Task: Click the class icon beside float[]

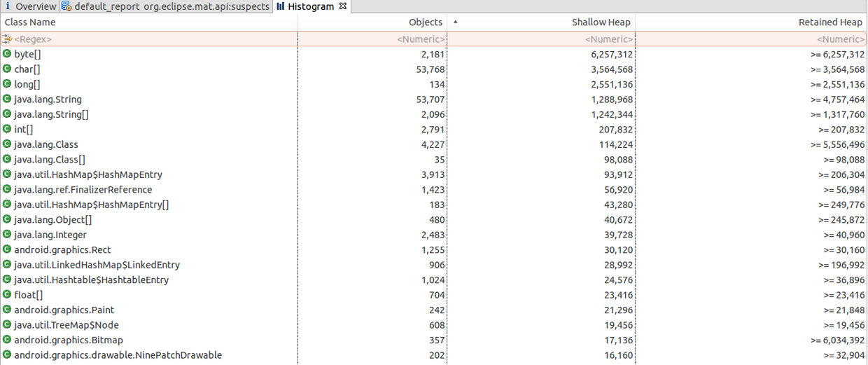Action: (7, 295)
